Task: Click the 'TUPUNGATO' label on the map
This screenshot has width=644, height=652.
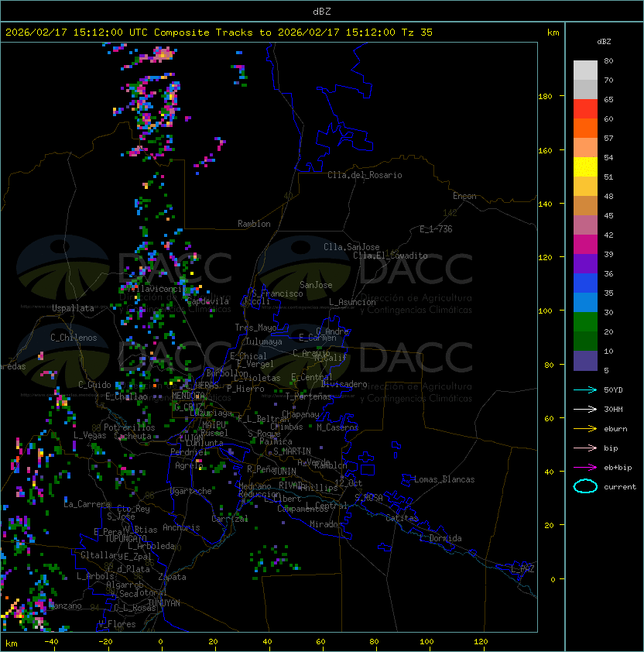Action: (125, 538)
